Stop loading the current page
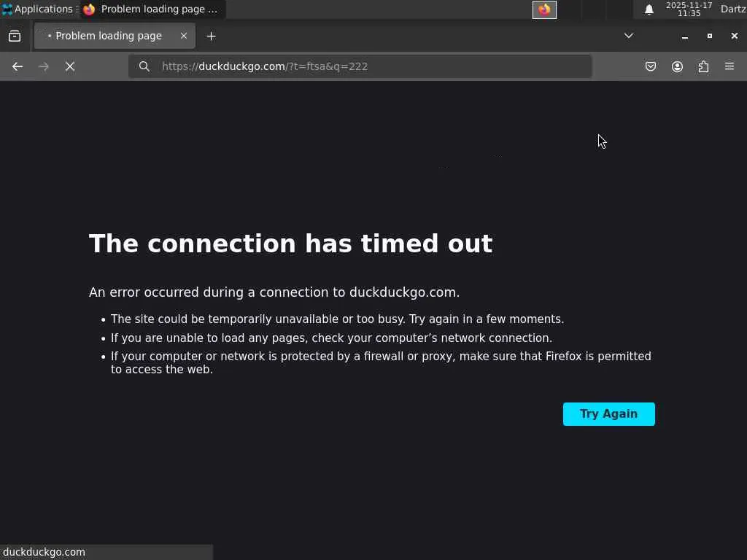The height and width of the screenshot is (560, 747). click(x=70, y=66)
